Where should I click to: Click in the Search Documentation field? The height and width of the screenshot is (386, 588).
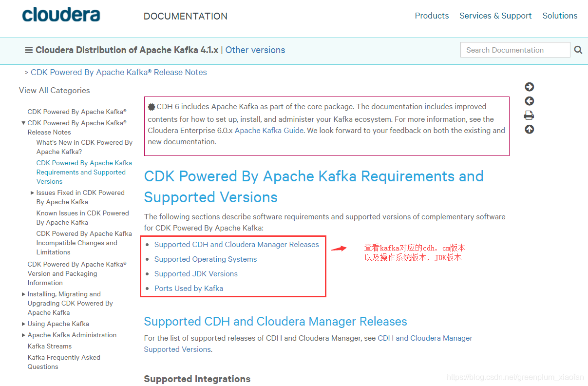515,50
